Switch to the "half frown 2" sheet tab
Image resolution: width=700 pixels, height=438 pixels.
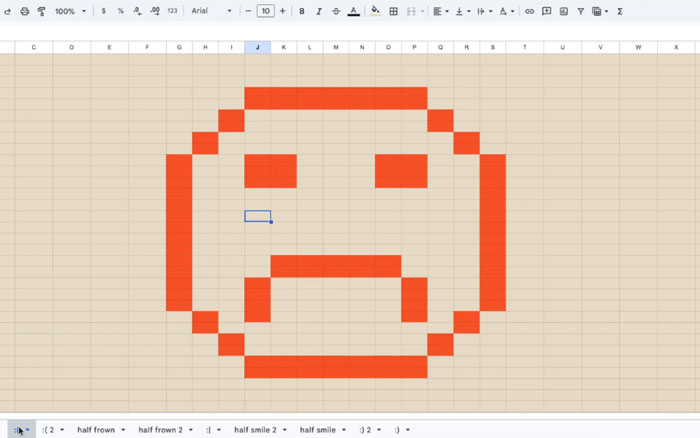160,430
